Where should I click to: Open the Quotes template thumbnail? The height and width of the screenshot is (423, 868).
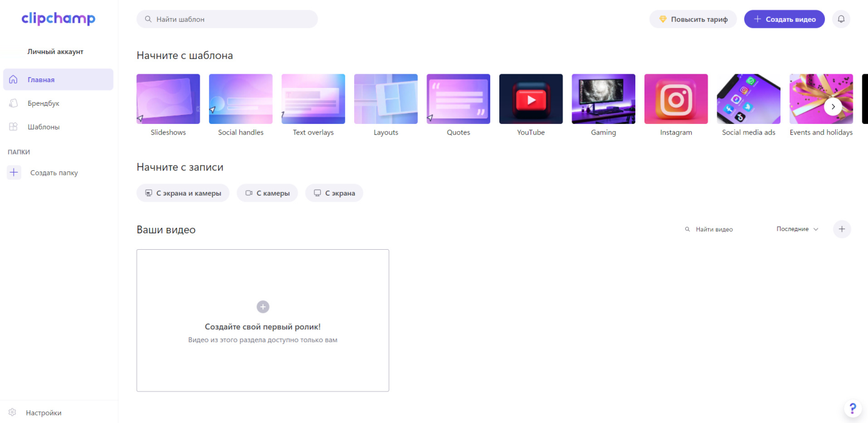(x=459, y=99)
